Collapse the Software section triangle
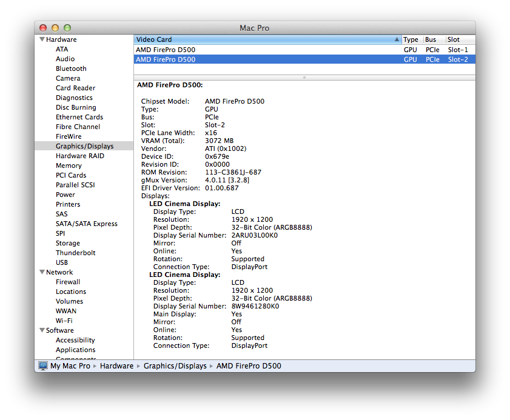Image resolution: width=510 pixels, height=420 pixels. pos(42,330)
